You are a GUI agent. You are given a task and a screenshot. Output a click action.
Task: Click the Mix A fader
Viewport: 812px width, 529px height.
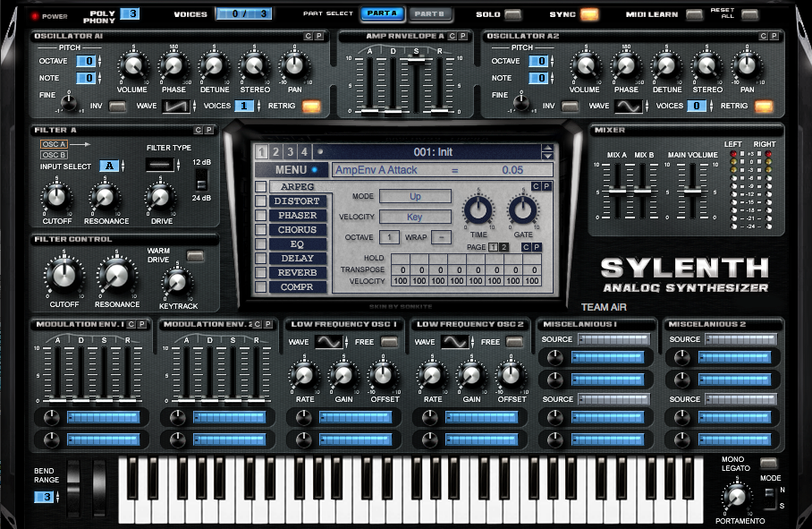tap(617, 192)
